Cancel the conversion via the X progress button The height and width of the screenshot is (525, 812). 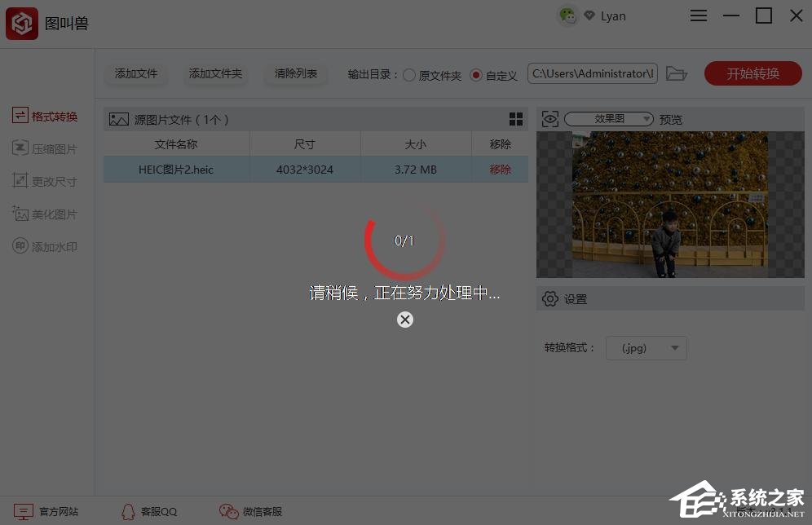pyautogui.click(x=405, y=320)
